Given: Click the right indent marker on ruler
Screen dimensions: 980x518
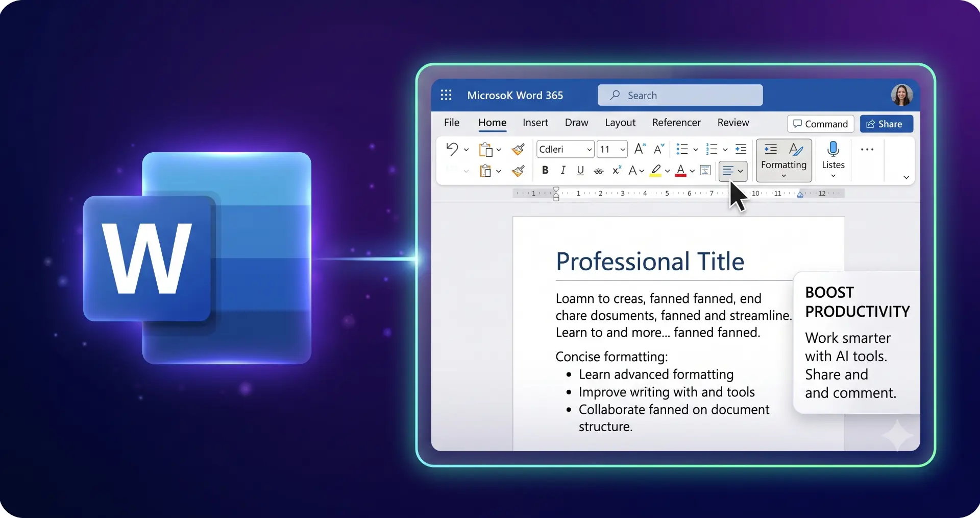Looking at the screenshot, I should coord(800,194).
